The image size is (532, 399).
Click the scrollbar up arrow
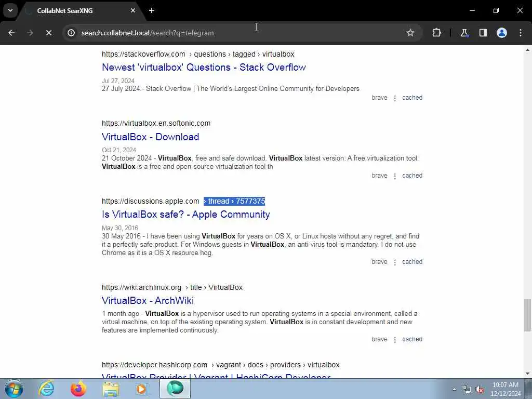527,50
